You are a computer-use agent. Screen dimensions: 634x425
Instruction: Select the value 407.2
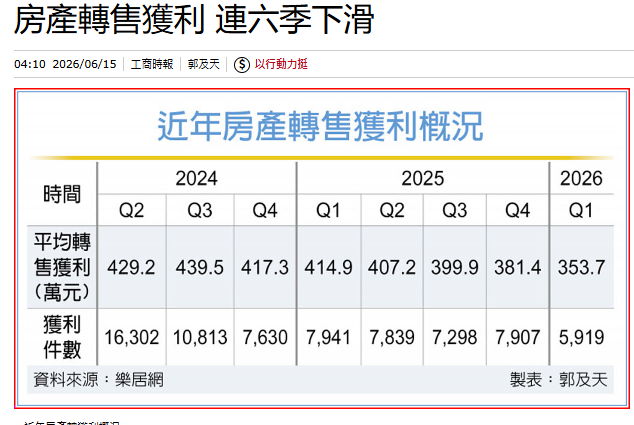tap(392, 268)
